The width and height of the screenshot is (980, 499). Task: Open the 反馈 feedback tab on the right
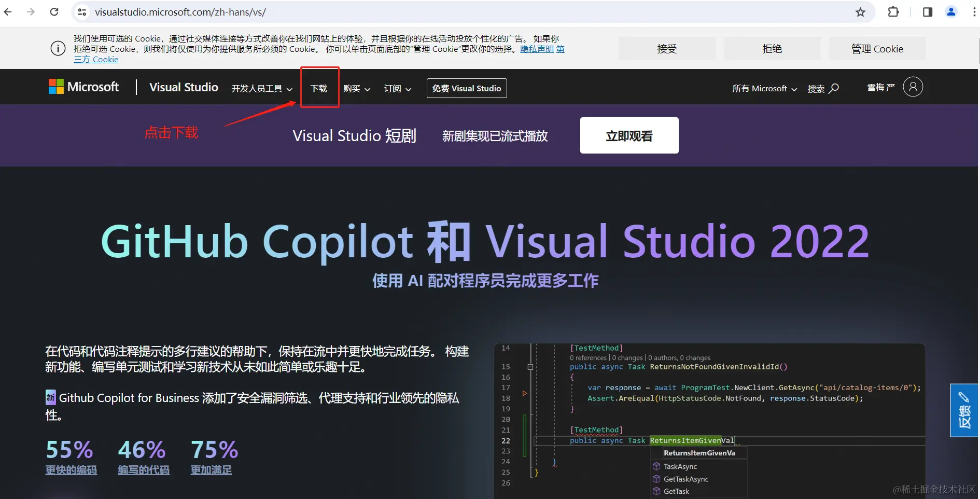964,410
